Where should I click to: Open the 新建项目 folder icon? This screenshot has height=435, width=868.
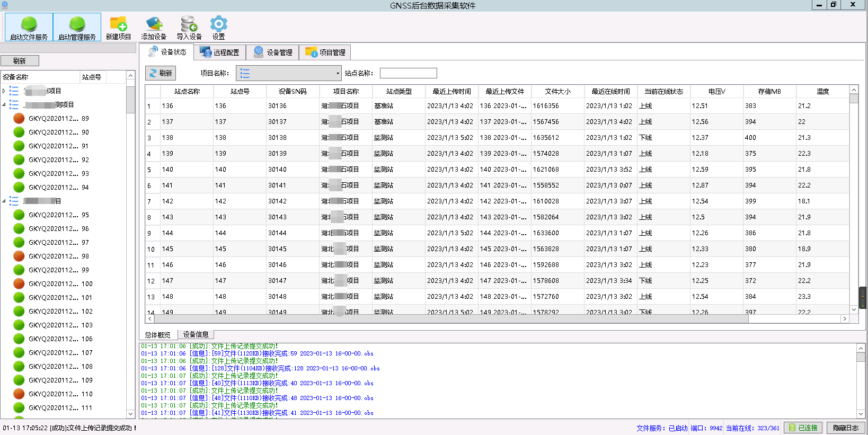click(x=118, y=24)
